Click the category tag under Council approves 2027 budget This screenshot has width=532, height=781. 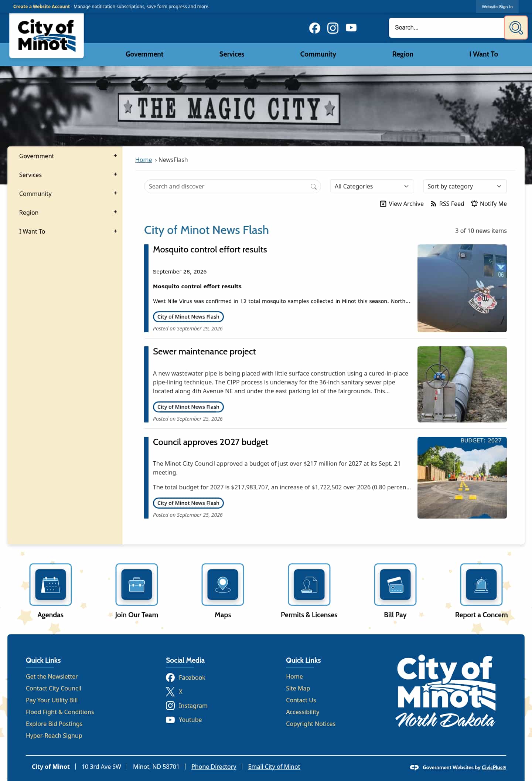tap(188, 503)
